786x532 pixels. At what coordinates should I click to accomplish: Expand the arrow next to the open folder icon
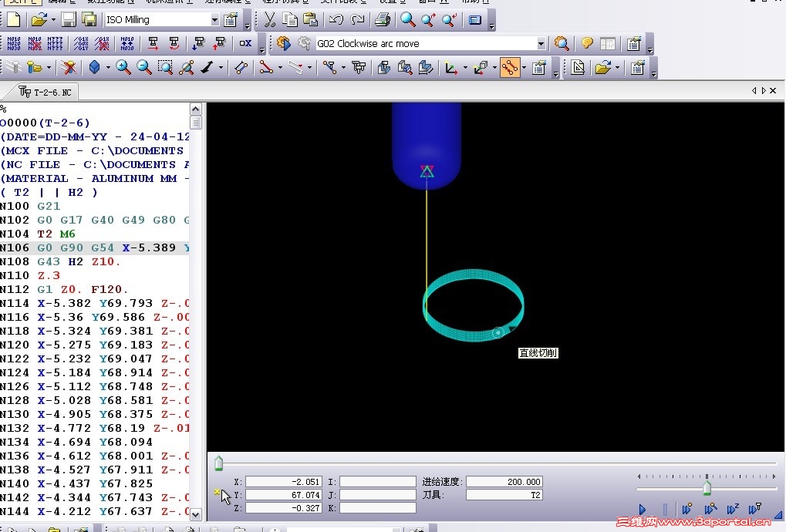(52, 20)
